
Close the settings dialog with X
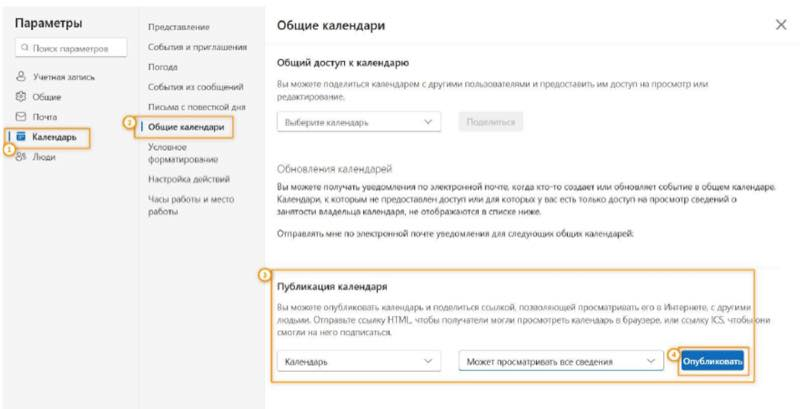click(781, 25)
